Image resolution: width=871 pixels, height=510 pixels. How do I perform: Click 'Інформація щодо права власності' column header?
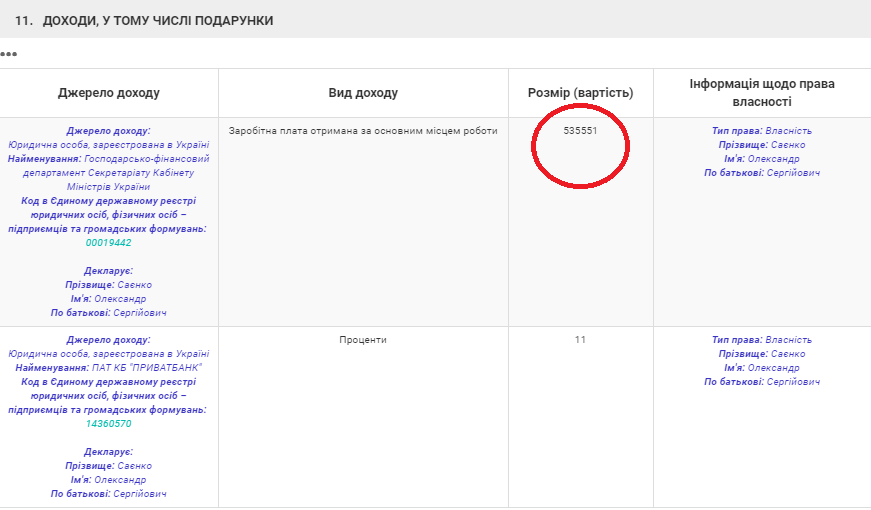[762, 93]
